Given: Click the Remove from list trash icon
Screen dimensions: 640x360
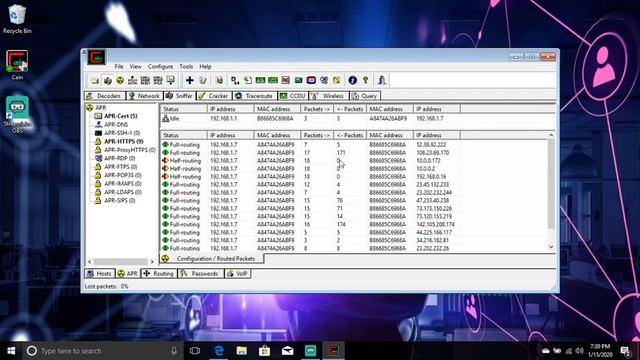Looking at the screenshot, I should click(x=203, y=80).
